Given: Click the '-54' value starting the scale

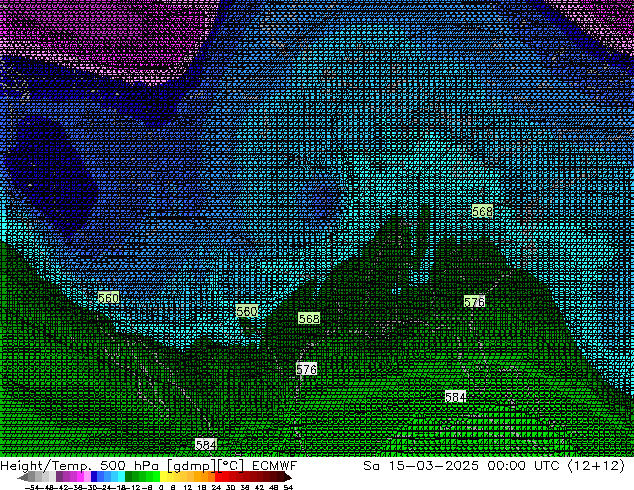Looking at the screenshot, I should coord(32,488).
